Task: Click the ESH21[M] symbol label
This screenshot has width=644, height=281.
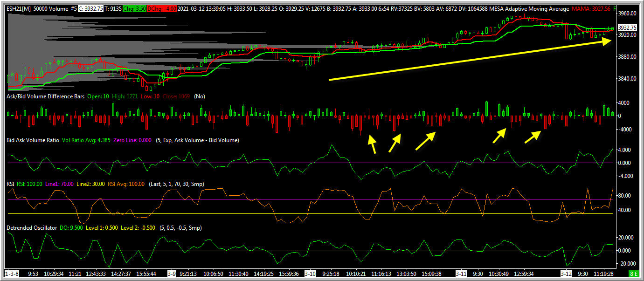Action: pyautogui.click(x=18, y=9)
